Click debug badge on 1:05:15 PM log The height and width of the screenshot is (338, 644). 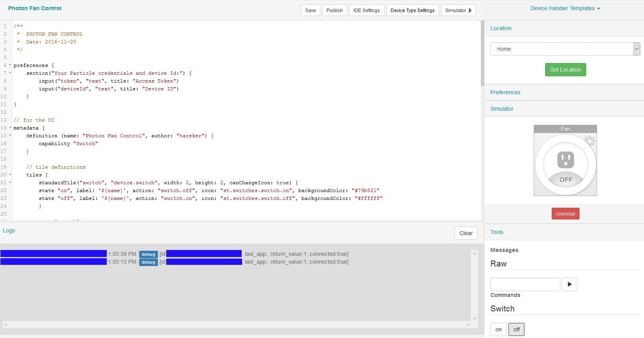pos(148,262)
